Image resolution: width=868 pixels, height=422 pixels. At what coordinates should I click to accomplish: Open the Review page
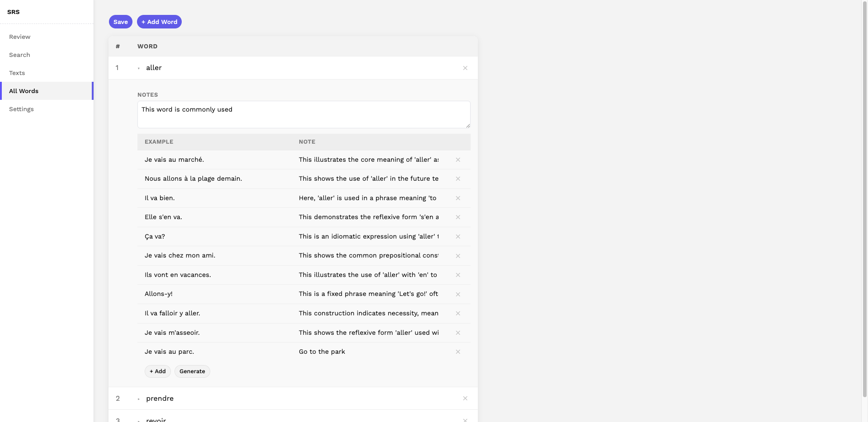point(47,37)
